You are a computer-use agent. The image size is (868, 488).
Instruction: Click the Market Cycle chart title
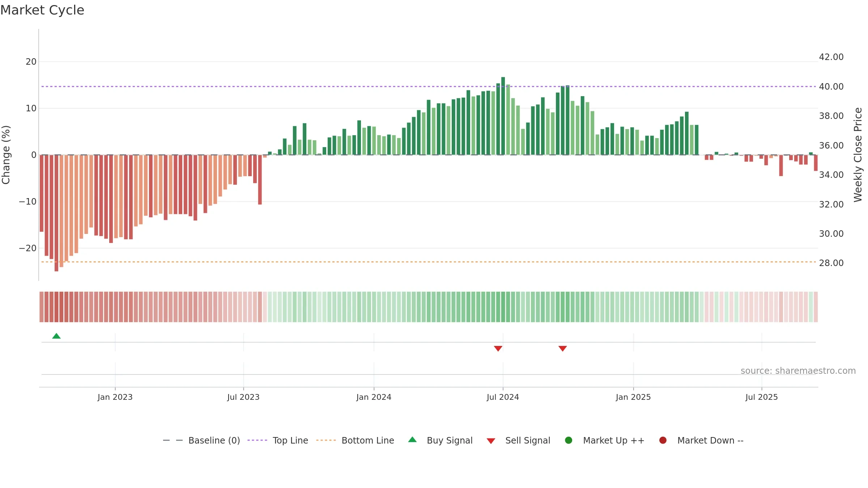pyautogui.click(x=42, y=10)
